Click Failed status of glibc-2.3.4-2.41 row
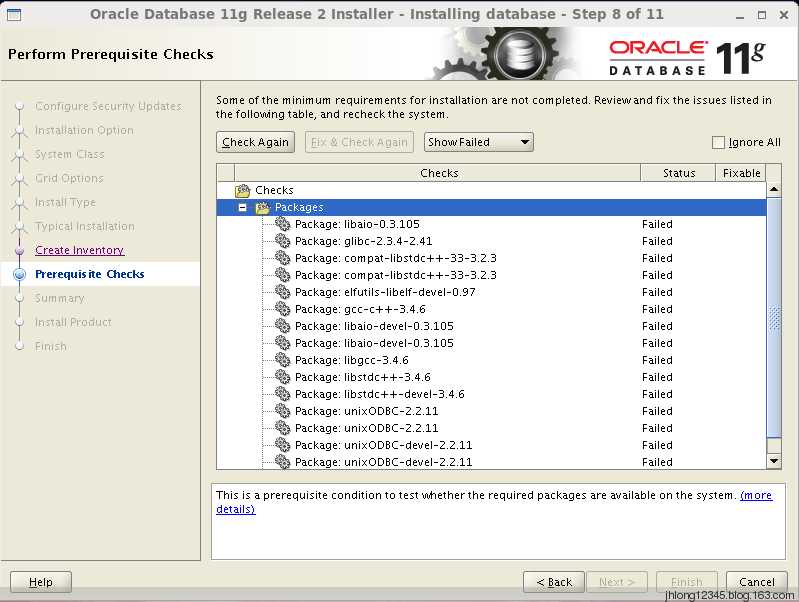799x602 pixels. (x=657, y=241)
